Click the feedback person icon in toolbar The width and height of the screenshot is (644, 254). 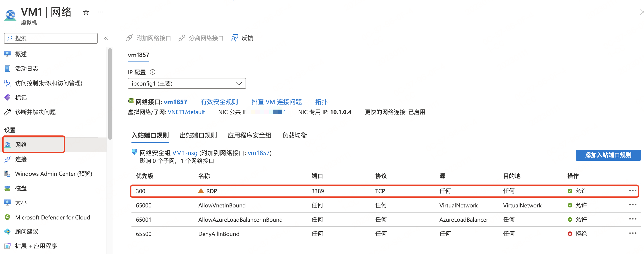click(234, 38)
